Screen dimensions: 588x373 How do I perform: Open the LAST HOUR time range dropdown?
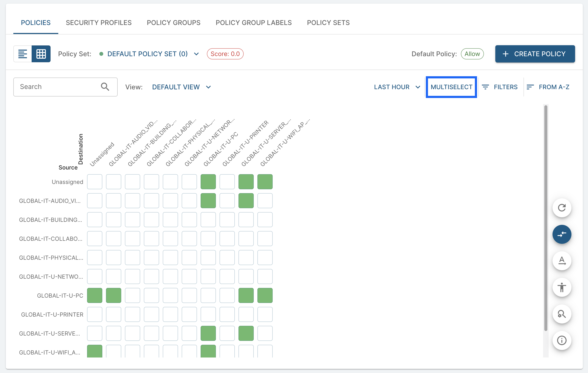(x=397, y=87)
